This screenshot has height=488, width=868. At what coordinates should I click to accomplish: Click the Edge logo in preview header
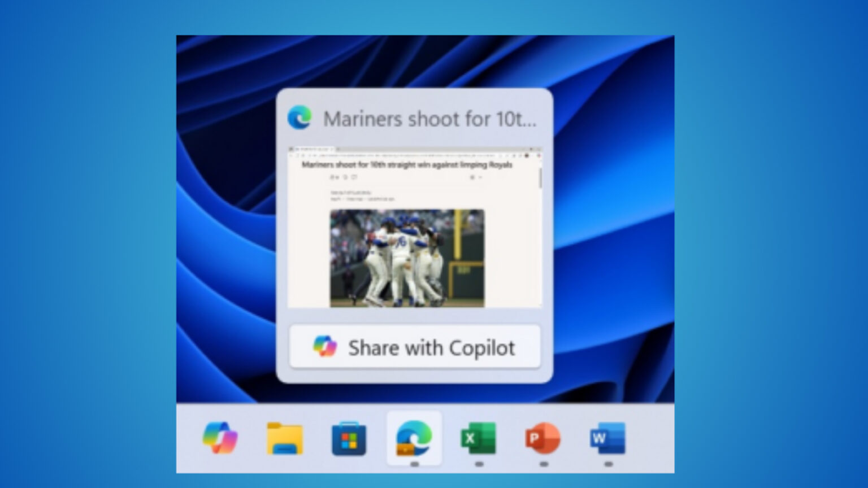click(300, 118)
